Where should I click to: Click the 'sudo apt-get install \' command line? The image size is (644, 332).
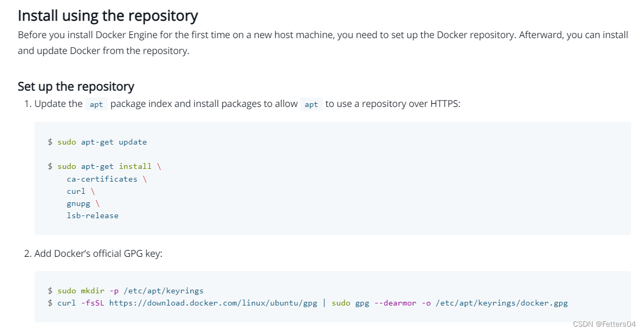(105, 166)
